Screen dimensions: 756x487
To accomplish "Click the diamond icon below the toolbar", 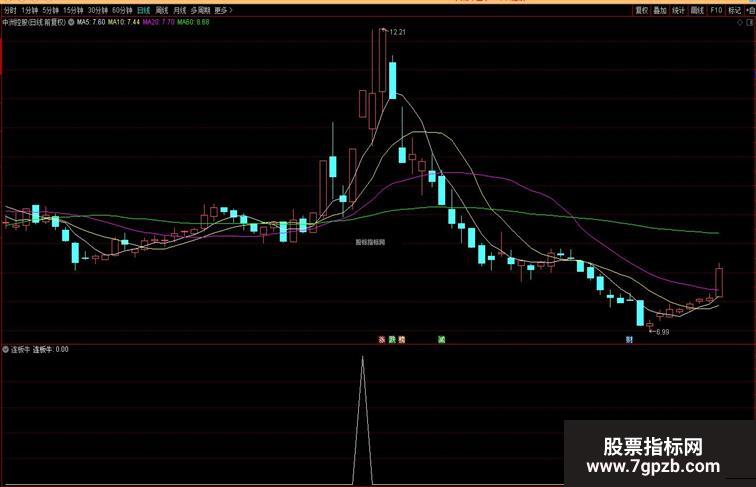I will tap(740, 23).
